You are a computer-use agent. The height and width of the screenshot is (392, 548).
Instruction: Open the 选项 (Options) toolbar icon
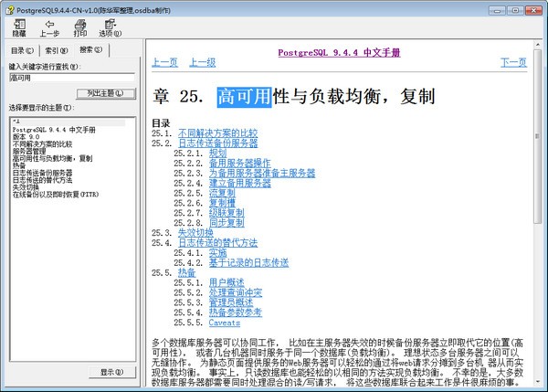110,25
